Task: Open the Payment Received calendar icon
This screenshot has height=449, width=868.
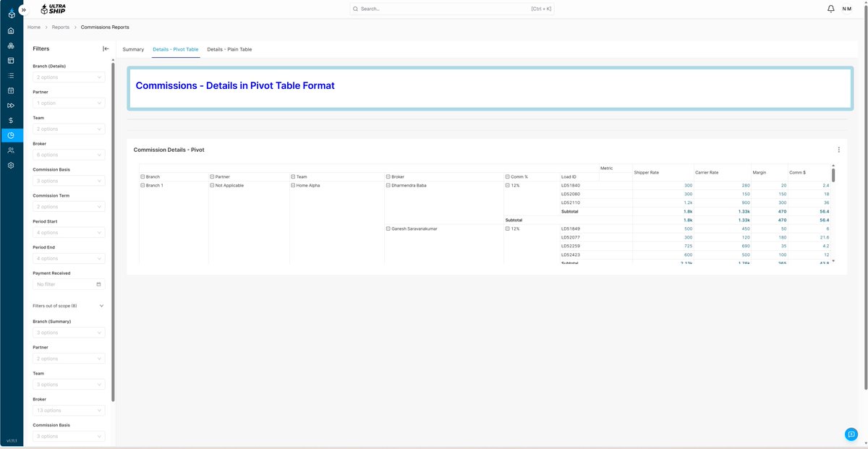Action: pyautogui.click(x=99, y=284)
